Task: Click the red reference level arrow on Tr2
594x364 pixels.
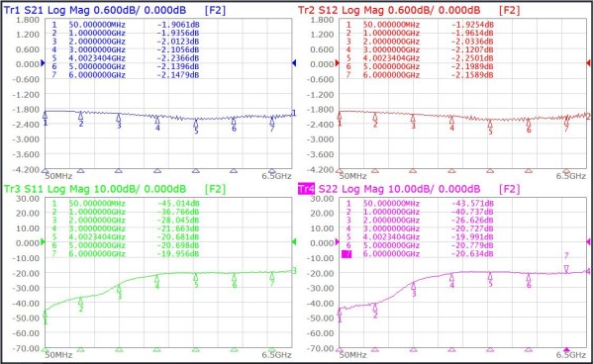Action: pyautogui.click(x=338, y=63)
